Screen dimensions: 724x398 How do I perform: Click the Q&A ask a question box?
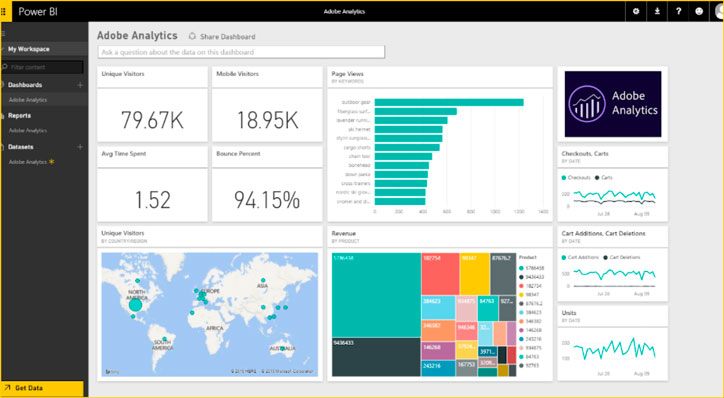241,52
